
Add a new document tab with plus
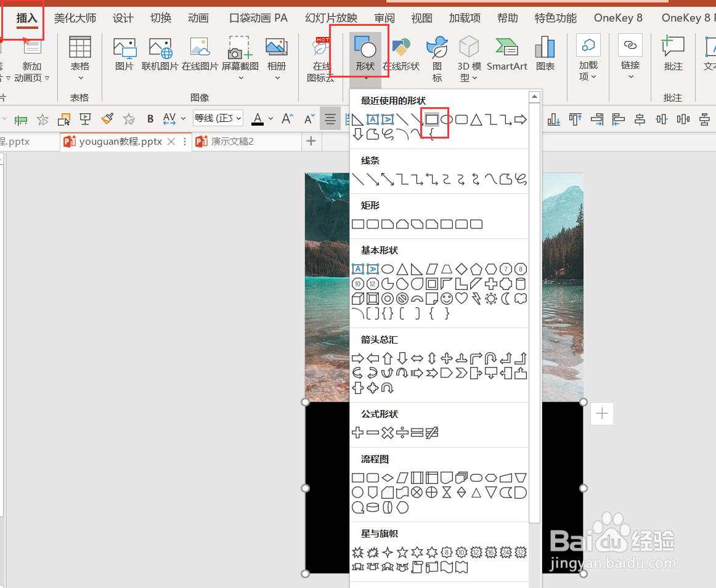click(311, 142)
